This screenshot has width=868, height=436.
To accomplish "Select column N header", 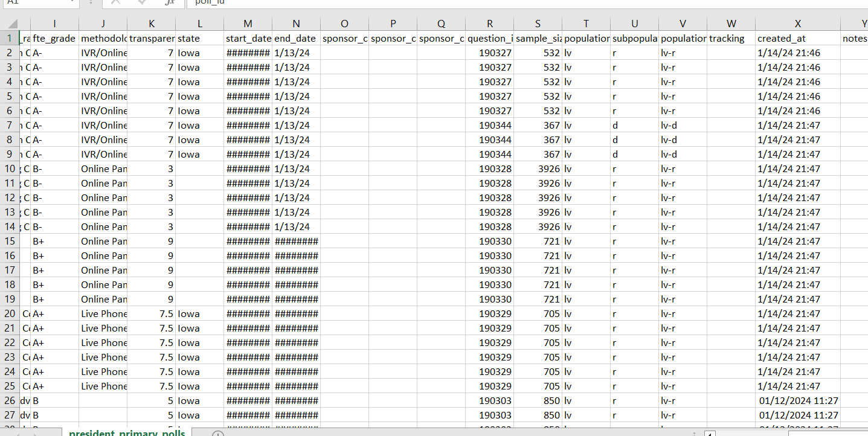I will pyautogui.click(x=296, y=24).
